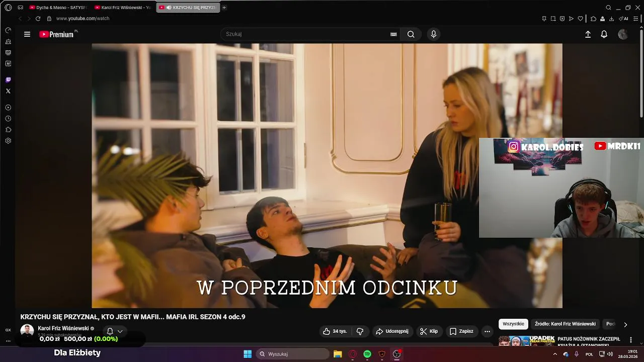
Task: Open the AI assistant toolbar icon
Action: click(x=624, y=19)
